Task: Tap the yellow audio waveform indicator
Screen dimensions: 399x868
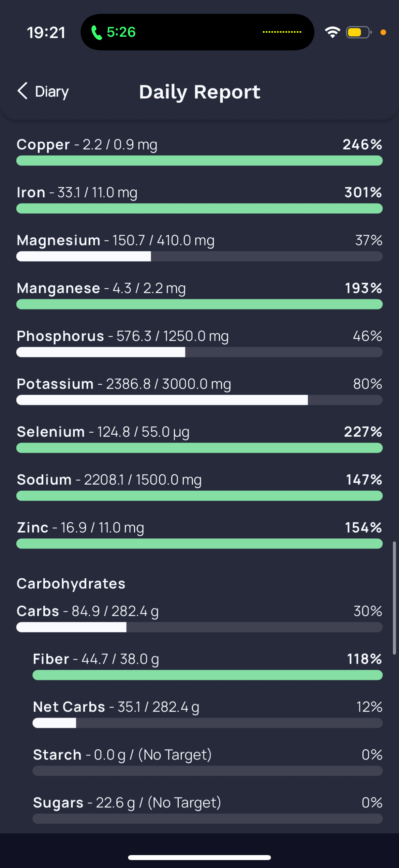Action: tap(282, 32)
